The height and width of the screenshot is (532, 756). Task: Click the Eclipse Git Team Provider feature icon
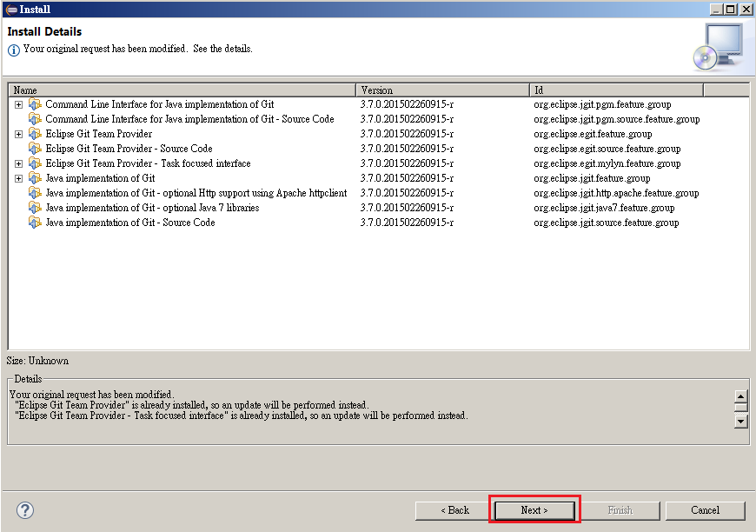pyautogui.click(x=35, y=134)
